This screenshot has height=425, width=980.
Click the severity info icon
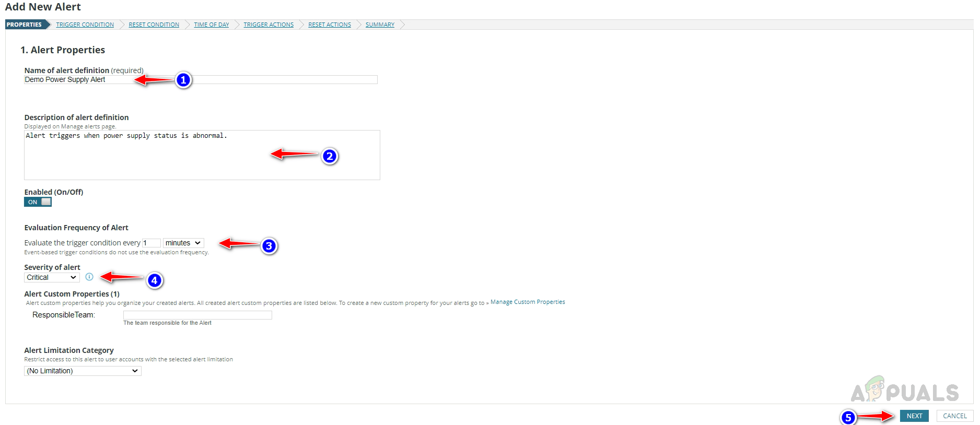point(89,277)
